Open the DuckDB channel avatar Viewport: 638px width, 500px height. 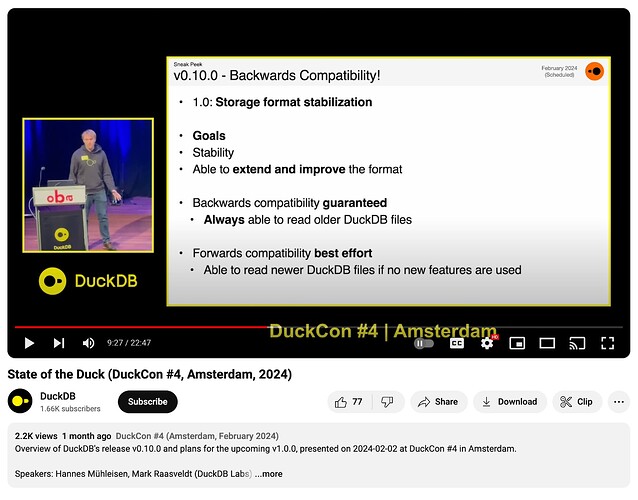[x=20, y=402]
